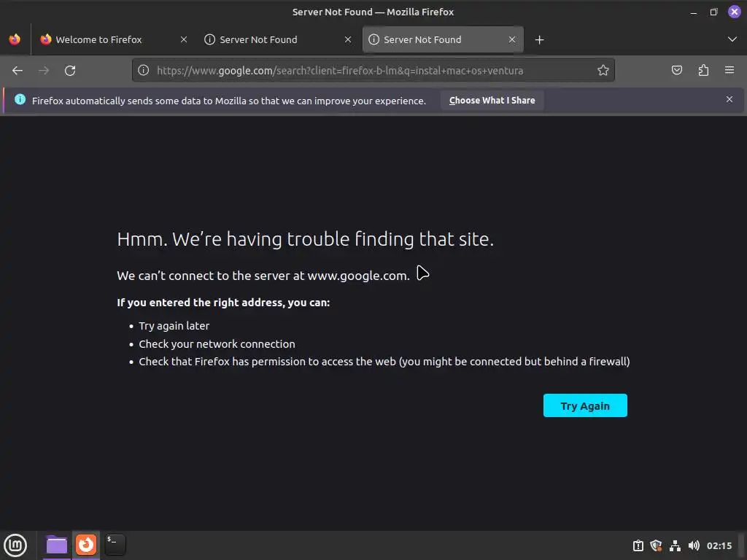Click the 'Try again later' bullet

pyautogui.click(x=174, y=326)
